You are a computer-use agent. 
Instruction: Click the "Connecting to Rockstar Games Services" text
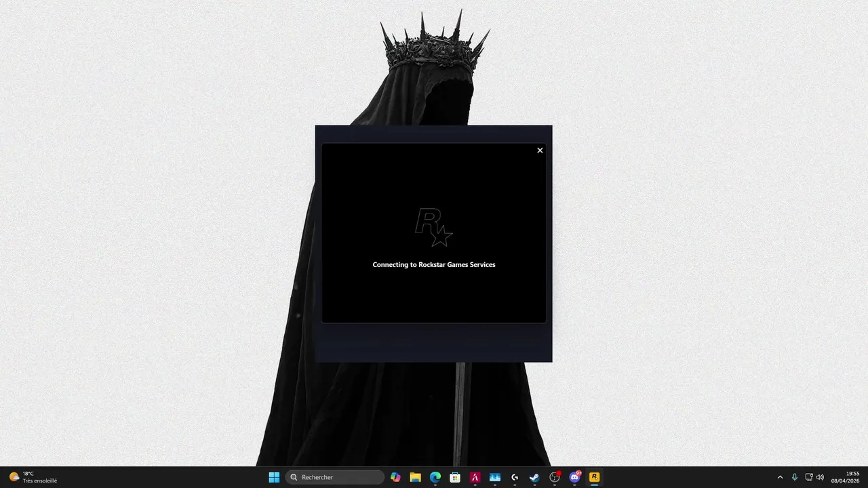434,265
